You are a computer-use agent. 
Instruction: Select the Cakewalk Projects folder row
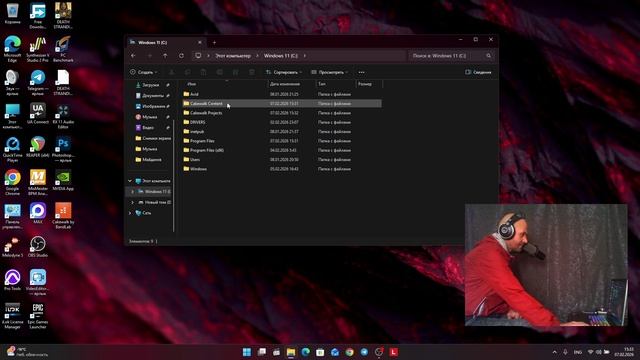pyautogui.click(x=282, y=113)
